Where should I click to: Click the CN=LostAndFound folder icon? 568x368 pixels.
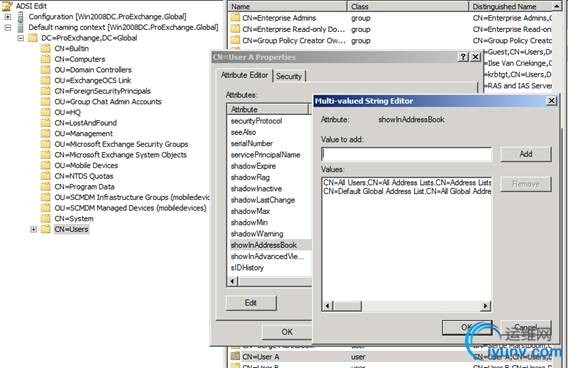[46, 123]
